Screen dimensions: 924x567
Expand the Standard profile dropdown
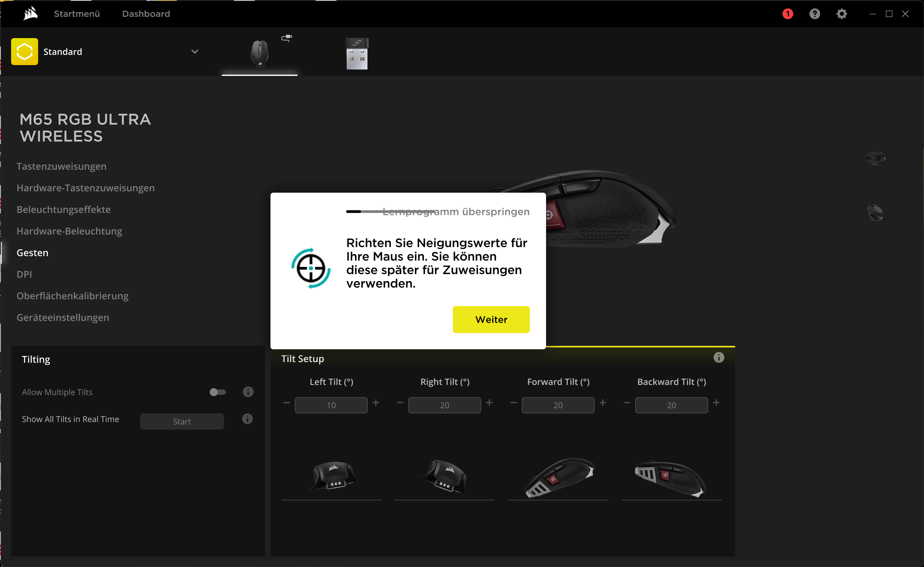pos(195,52)
